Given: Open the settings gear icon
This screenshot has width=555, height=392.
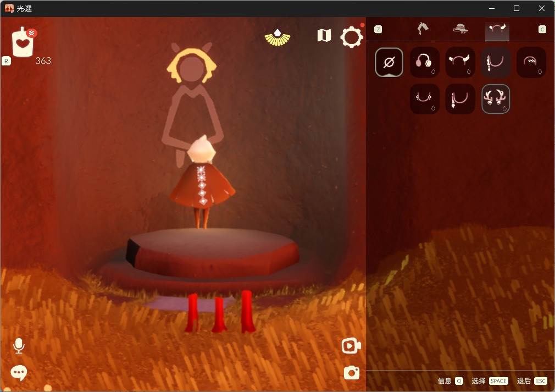Looking at the screenshot, I should pyautogui.click(x=352, y=36).
